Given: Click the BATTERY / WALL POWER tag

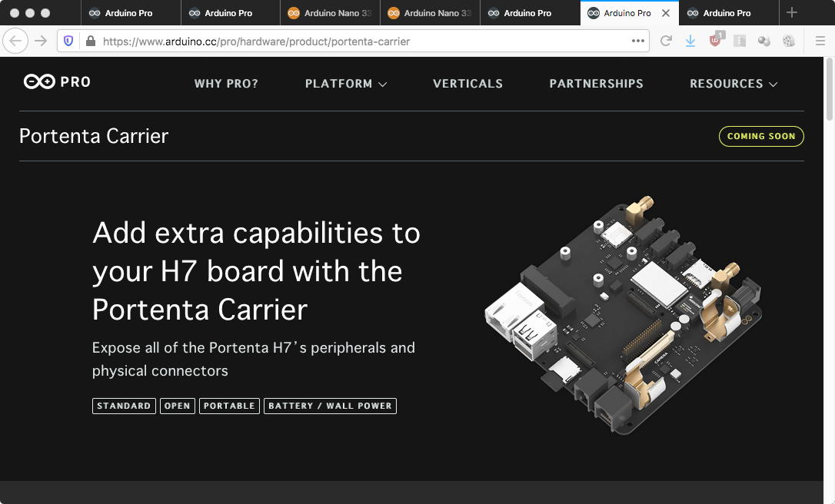Looking at the screenshot, I should coord(330,406).
